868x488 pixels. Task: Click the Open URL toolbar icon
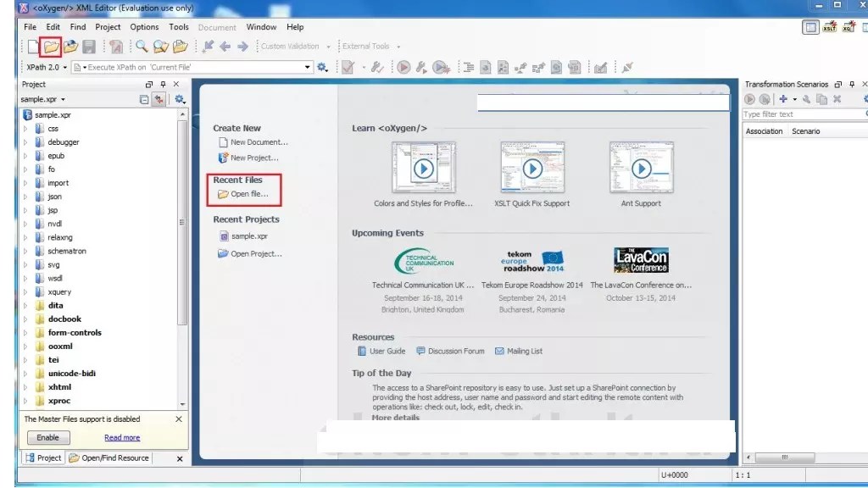[70, 47]
